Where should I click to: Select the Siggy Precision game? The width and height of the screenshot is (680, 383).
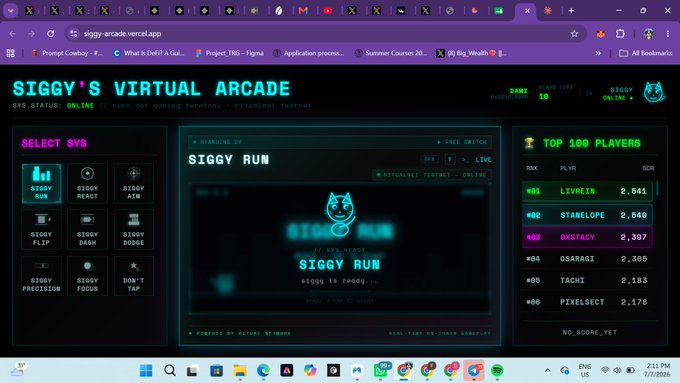[x=41, y=276]
